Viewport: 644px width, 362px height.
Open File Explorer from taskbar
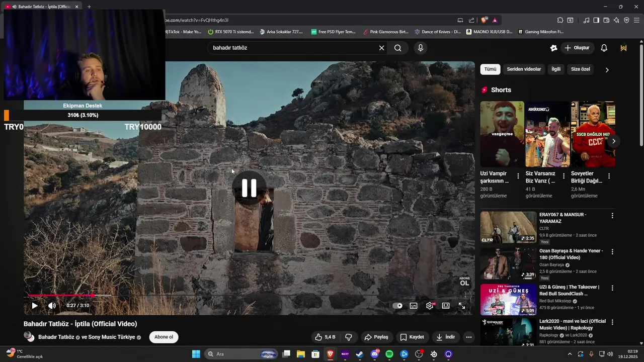point(301,354)
